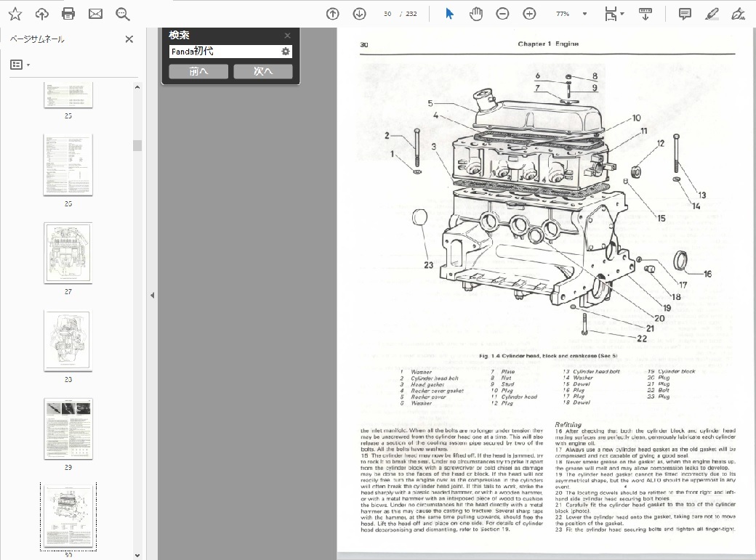
Task: Go to the previous page arrow
Action: [333, 14]
